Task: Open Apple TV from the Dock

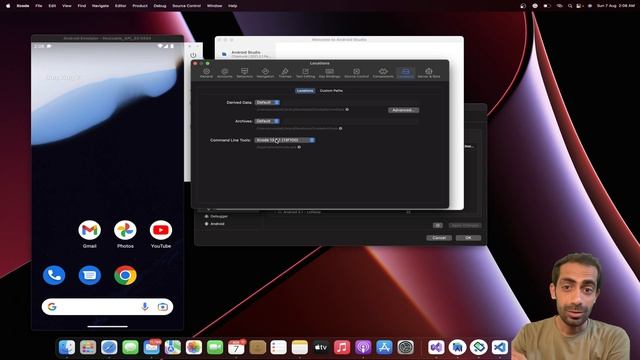Action: click(x=321, y=347)
